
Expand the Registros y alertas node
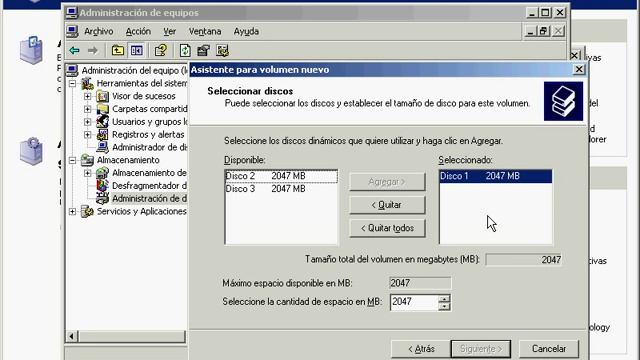[x=87, y=134]
